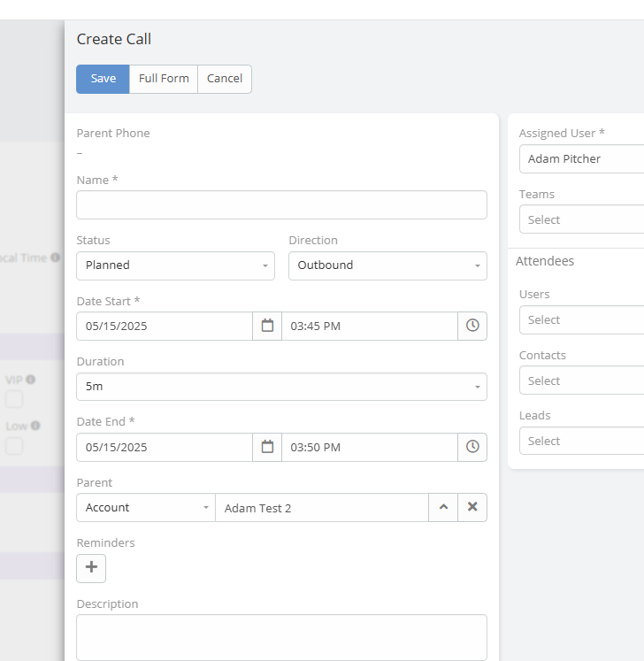The image size is (644, 661).
Task: Click the Create Call heading text
Action: (x=114, y=39)
